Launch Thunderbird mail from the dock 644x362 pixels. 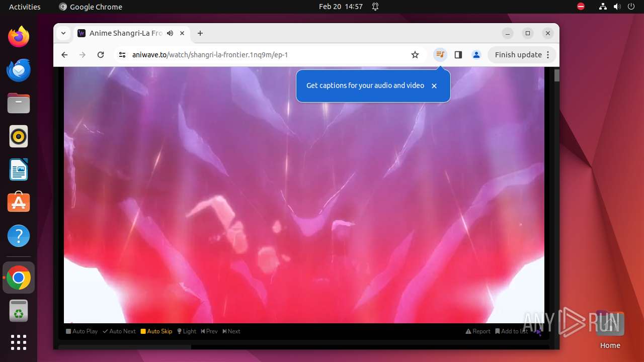pyautogui.click(x=19, y=70)
